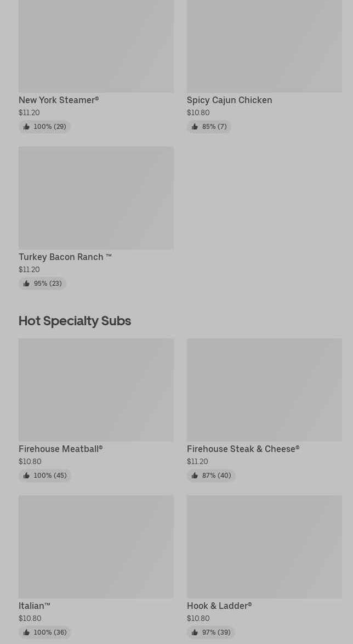Open the New York Steamer item photo
This screenshot has height=644, width=353.
coord(96,46)
